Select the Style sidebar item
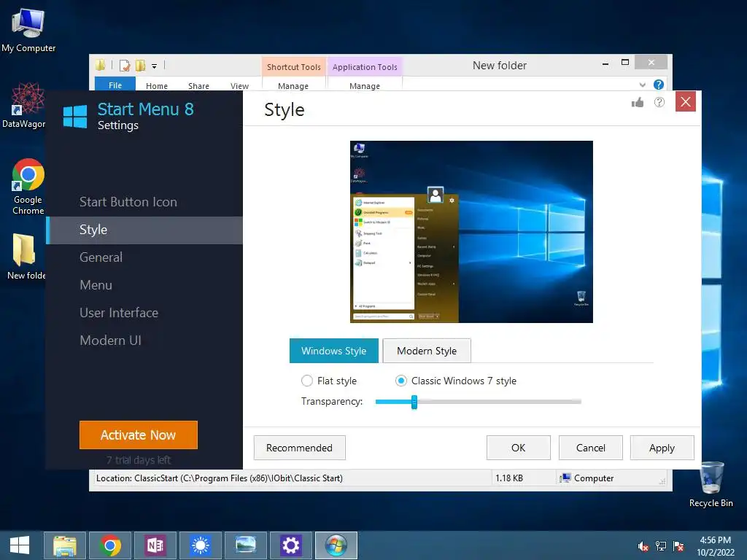The height and width of the screenshot is (560, 747). point(144,230)
